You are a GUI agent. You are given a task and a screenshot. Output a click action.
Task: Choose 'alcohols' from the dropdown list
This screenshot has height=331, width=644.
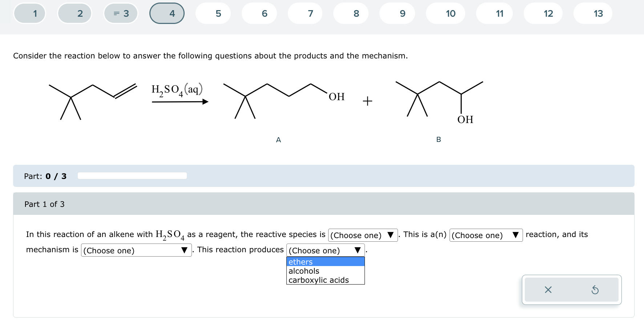point(326,271)
